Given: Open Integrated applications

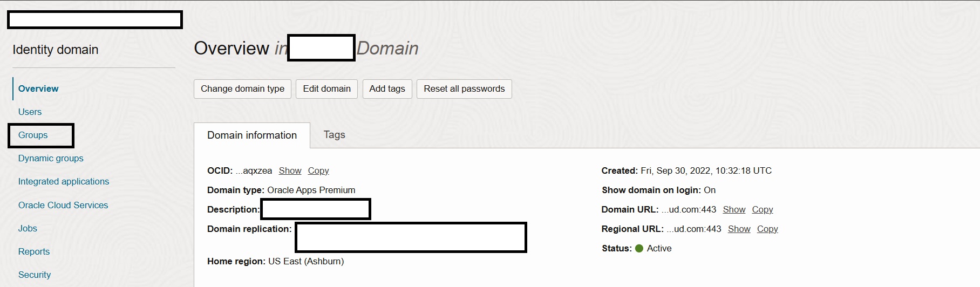Looking at the screenshot, I should click(64, 181).
